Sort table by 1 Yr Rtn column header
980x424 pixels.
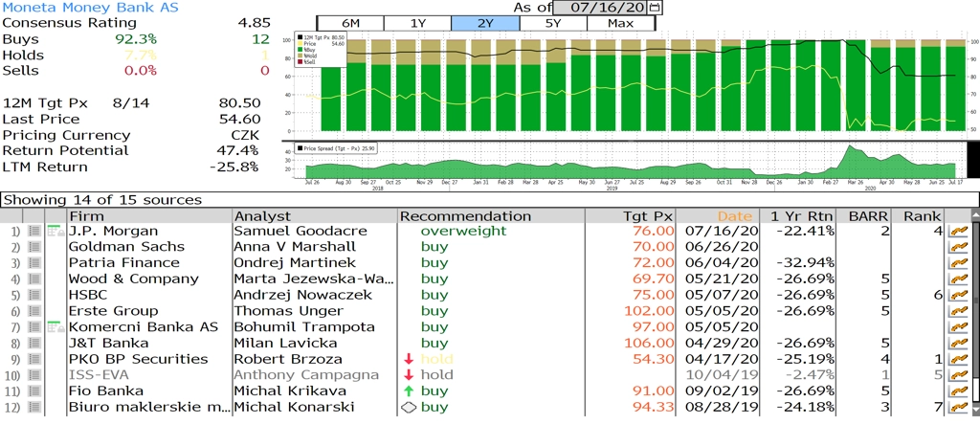[x=798, y=215]
